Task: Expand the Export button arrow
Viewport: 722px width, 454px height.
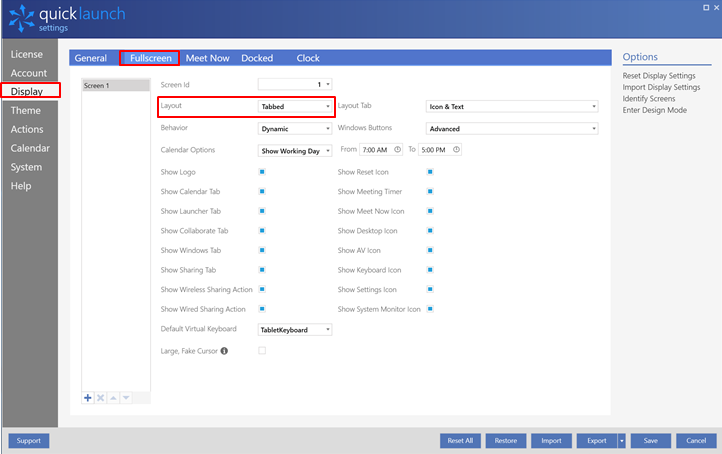Action: point(622,441)
